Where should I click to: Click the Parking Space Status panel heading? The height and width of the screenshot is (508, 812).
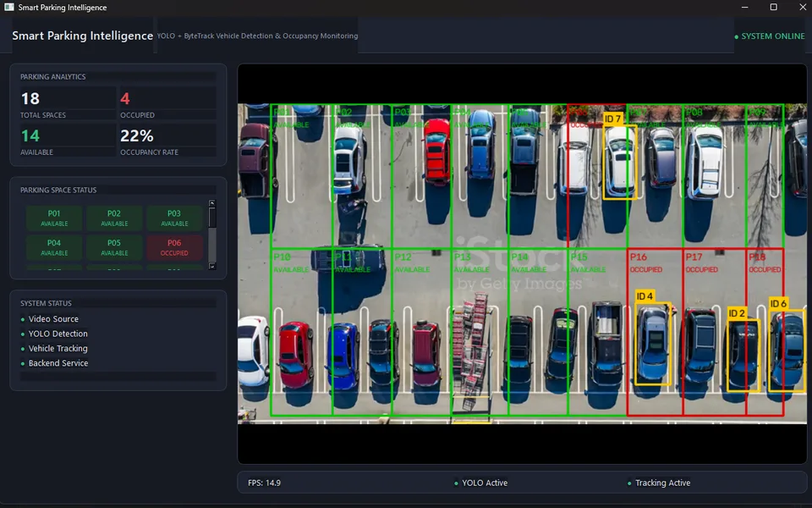point(58,190)
